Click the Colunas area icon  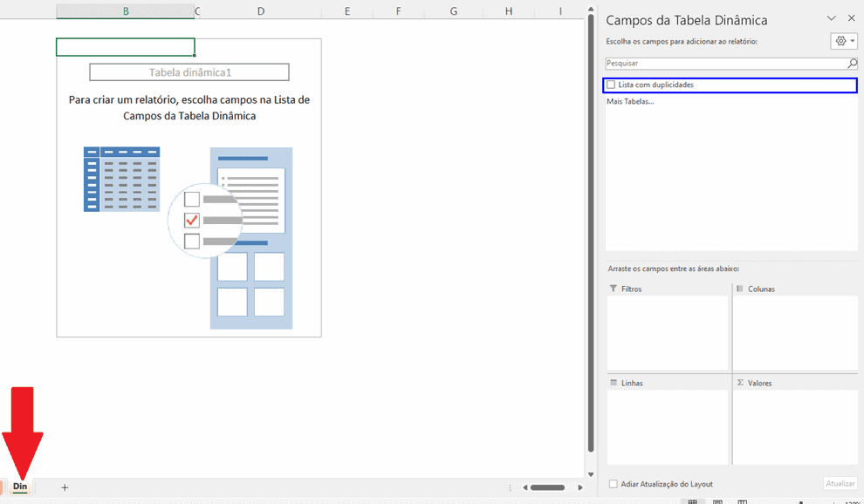740,289
